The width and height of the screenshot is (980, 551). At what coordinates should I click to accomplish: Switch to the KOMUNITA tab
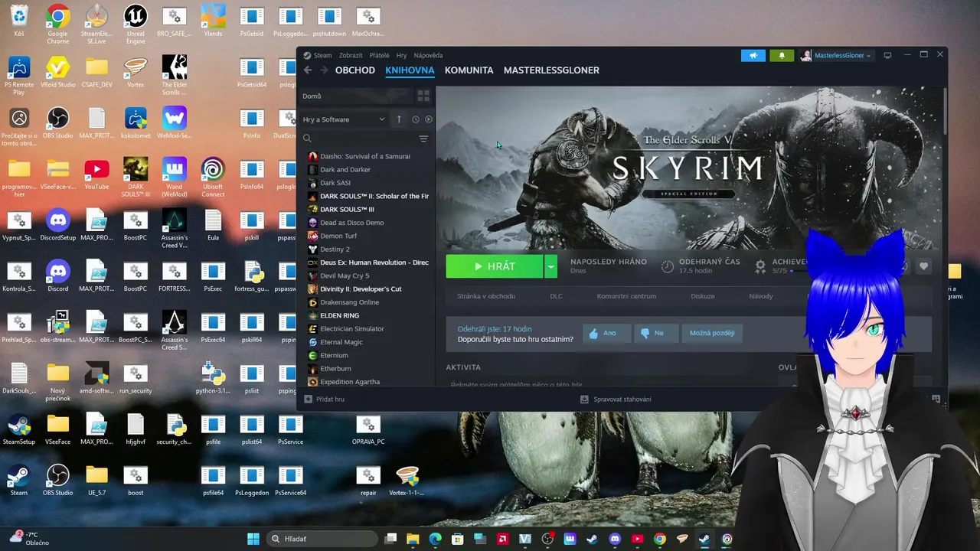click(469, 70)
